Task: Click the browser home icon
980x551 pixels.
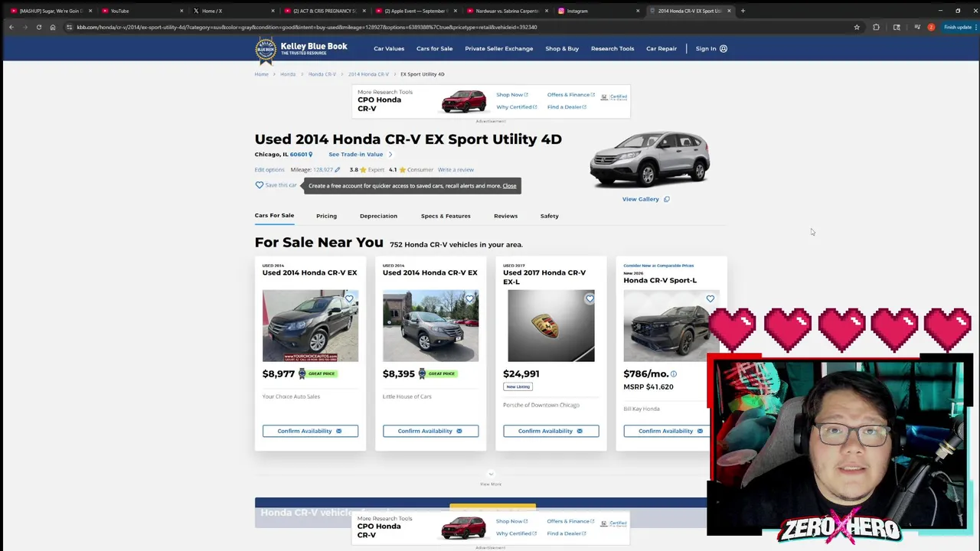Action: click(53, 27)
